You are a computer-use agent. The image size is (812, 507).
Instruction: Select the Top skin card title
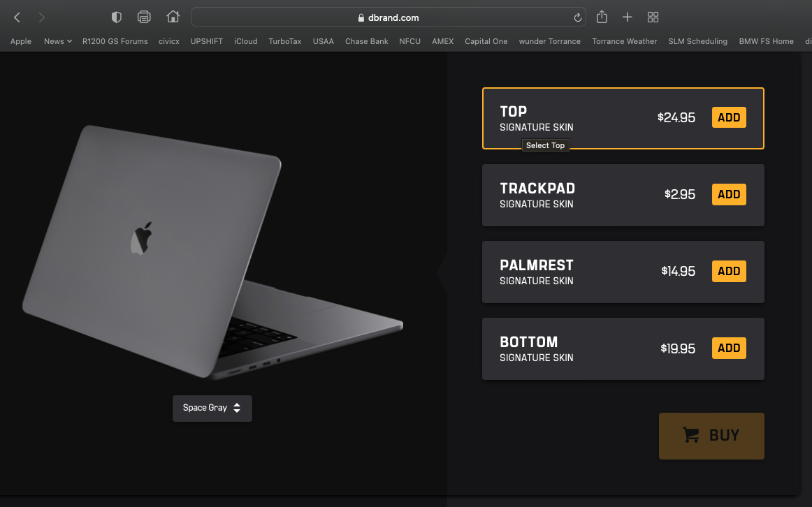click(x=513, y=111)
